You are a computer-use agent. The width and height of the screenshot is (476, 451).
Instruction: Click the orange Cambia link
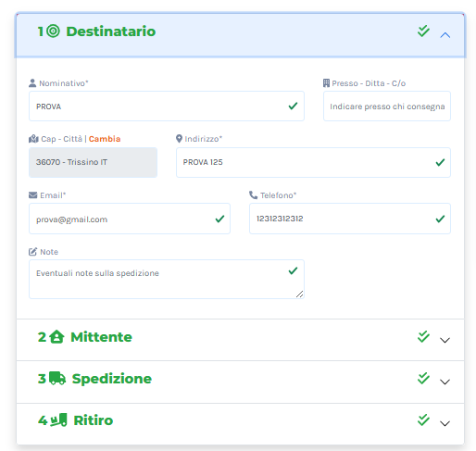click(x=105, y=139)
